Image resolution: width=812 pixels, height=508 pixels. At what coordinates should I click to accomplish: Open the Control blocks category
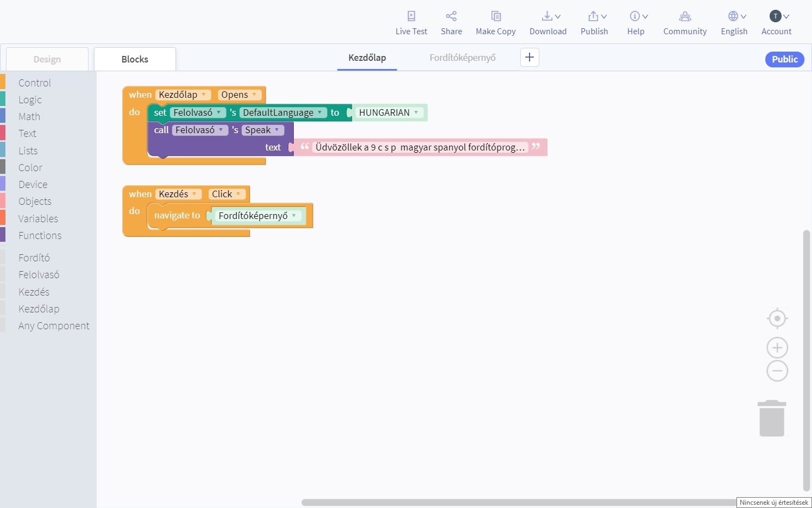coord(35,83)
